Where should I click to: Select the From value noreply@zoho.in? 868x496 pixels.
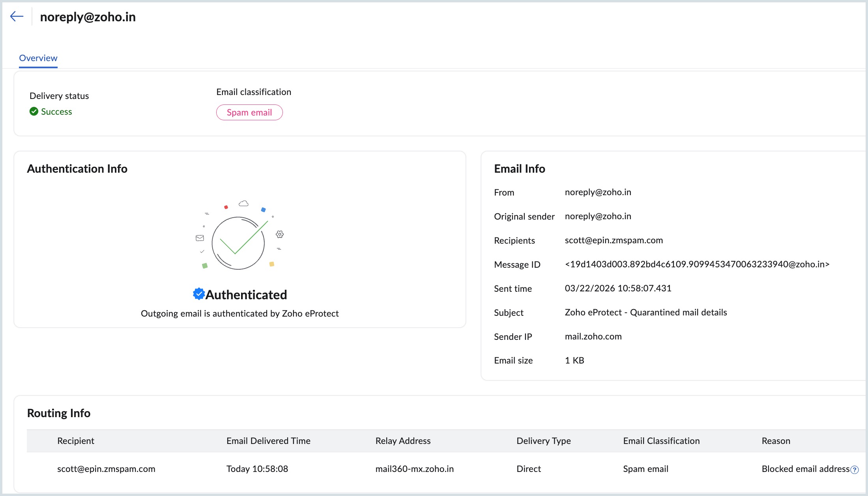point(598,192)
